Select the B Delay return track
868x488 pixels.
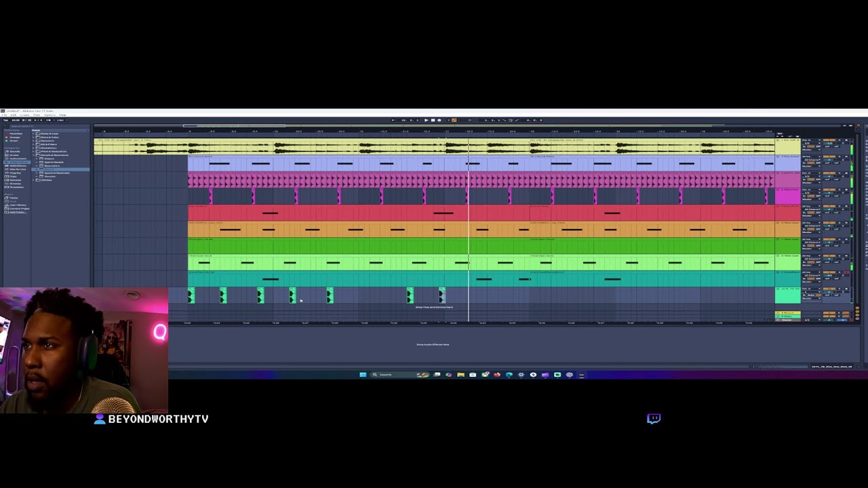click(788, 317)
